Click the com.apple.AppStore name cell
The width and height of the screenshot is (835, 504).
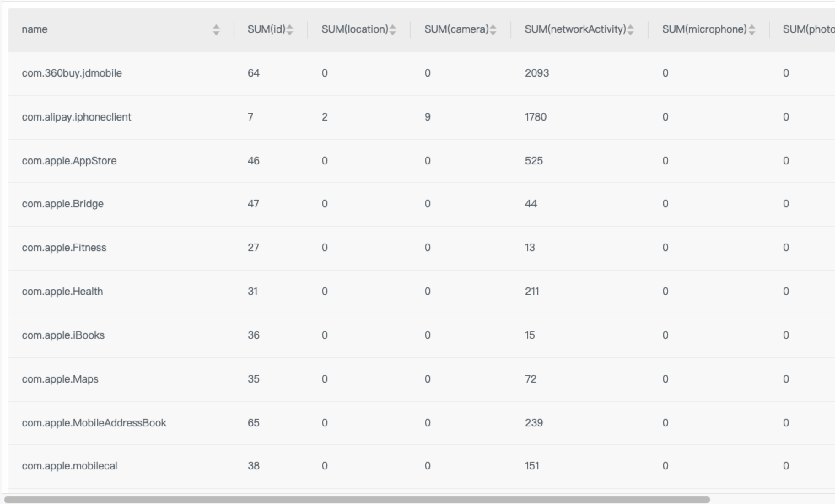pos(69,161)
